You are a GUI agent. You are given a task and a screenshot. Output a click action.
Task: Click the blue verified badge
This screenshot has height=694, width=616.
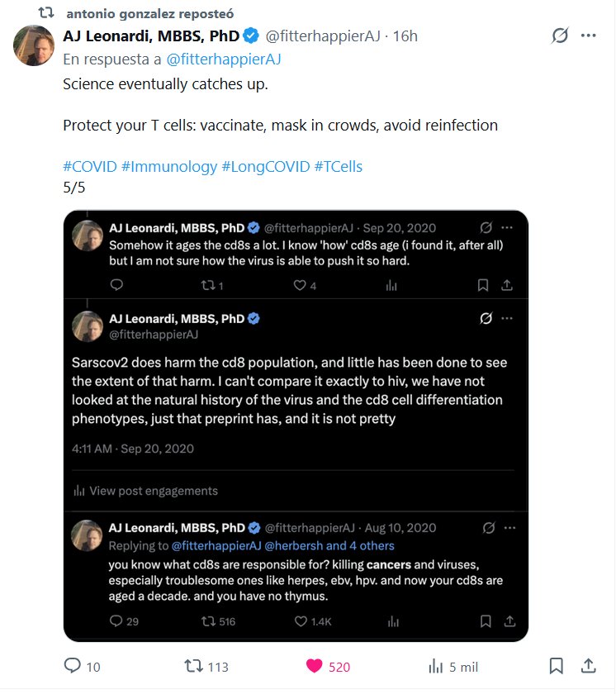pos(251,36)
